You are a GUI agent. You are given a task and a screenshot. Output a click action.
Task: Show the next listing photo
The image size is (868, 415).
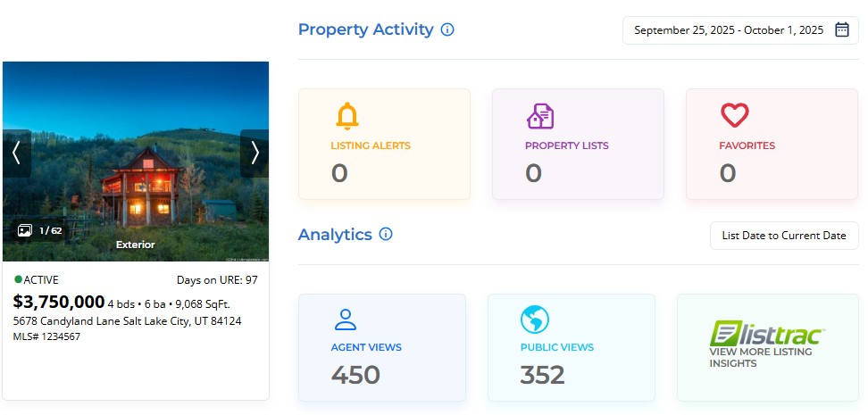(255, 154)
